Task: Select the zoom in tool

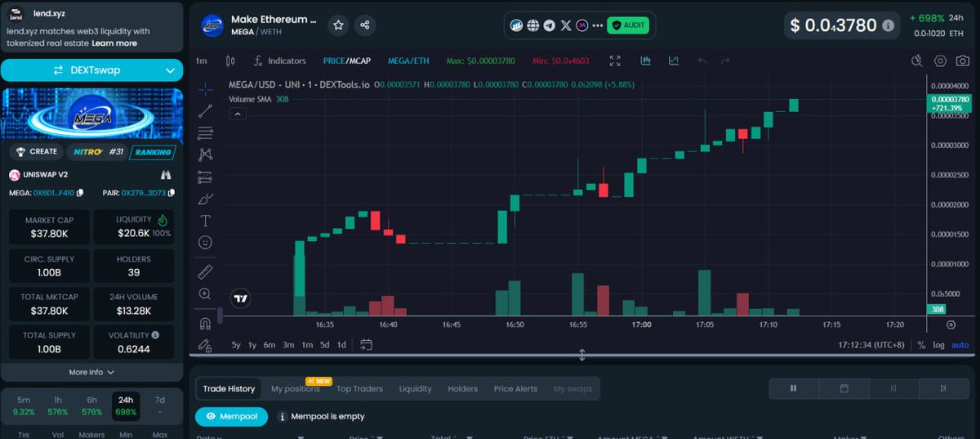Action: tap(206, 293)
